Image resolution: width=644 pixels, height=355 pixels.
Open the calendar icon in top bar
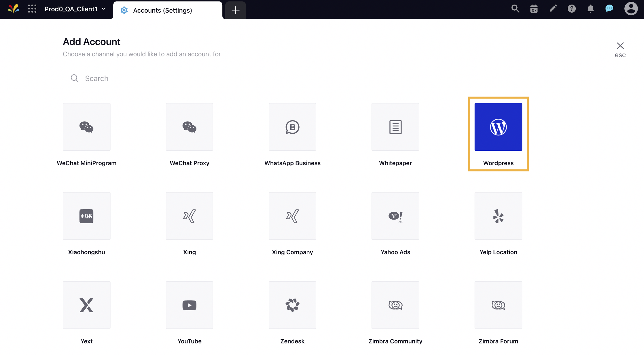click(x=534, y=9)
